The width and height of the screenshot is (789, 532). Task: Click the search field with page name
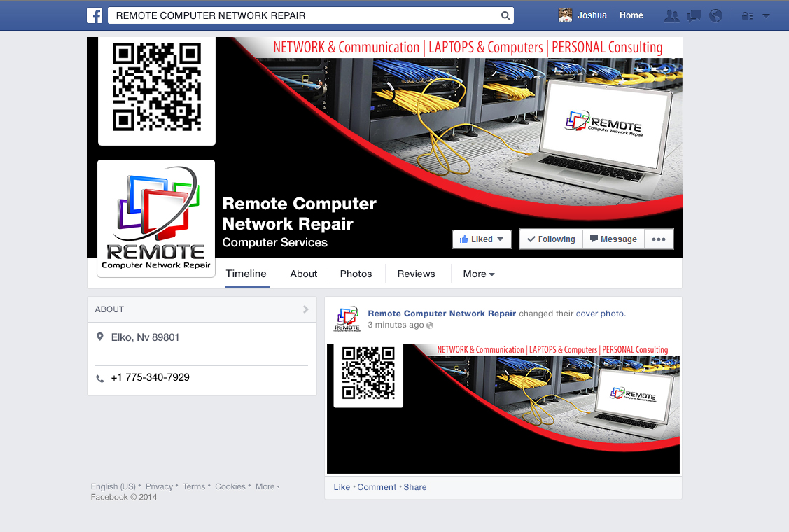pyautogui.click(x=310, y=15)
